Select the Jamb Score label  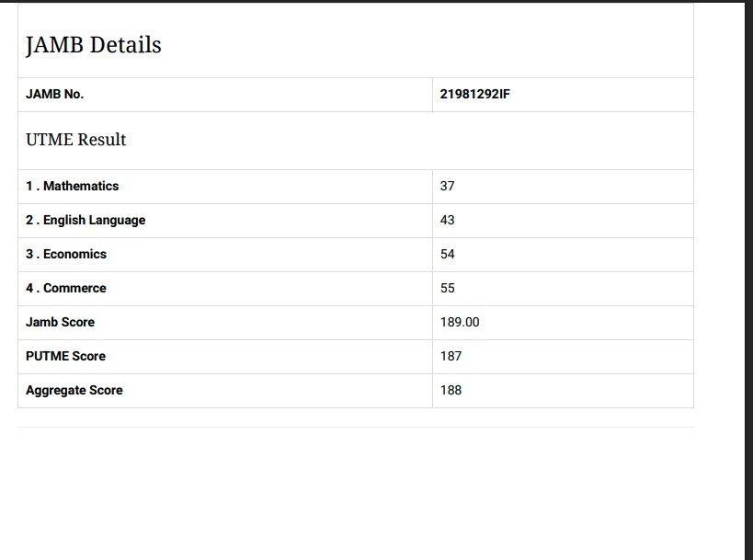61,322
